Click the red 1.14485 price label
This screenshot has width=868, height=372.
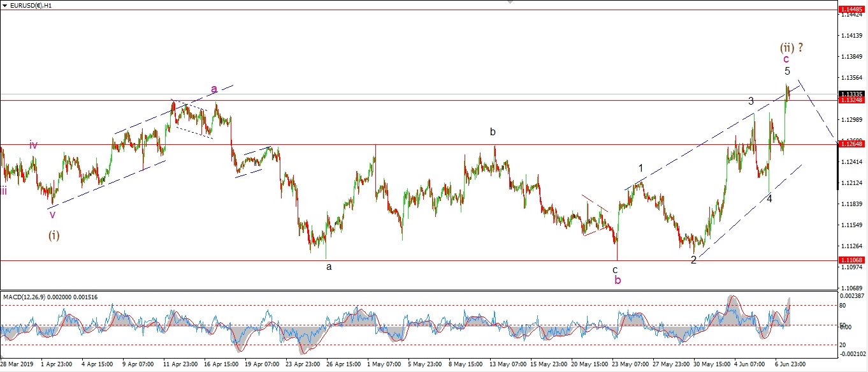coord(851,10)
